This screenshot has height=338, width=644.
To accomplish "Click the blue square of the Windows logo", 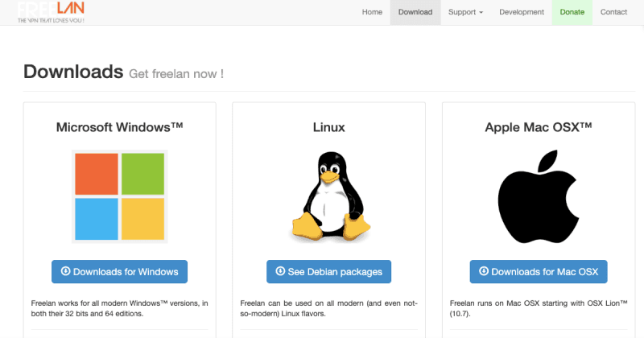I will click(97, 219).
